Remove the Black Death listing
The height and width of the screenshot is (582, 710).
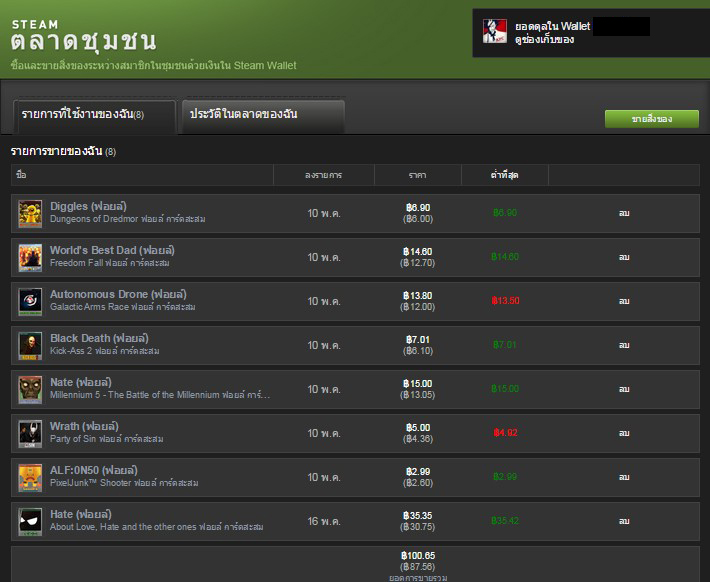point(624,345)
